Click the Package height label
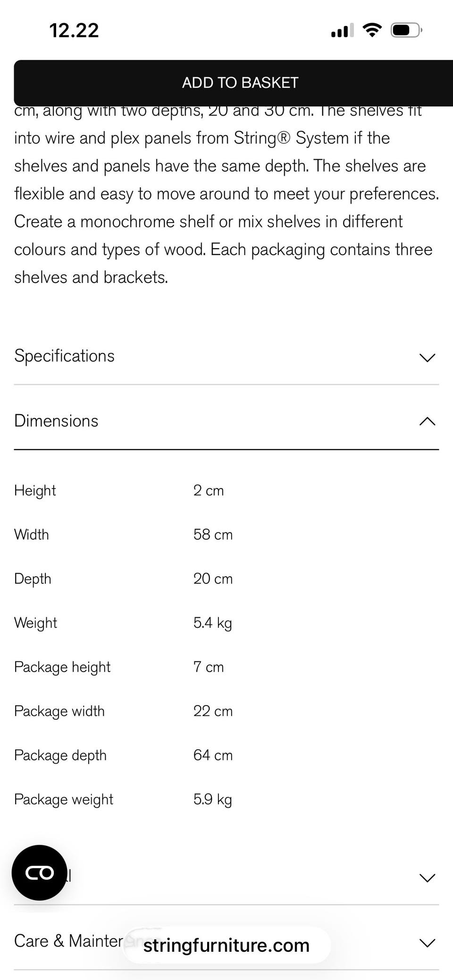The height and width of the screenshot is (980, 453). 62,667
